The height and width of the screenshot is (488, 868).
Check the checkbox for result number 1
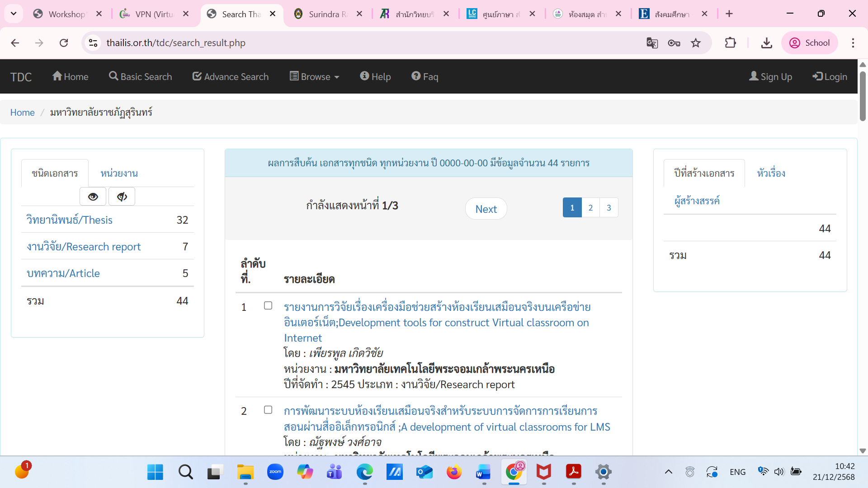tap(268, 306)
